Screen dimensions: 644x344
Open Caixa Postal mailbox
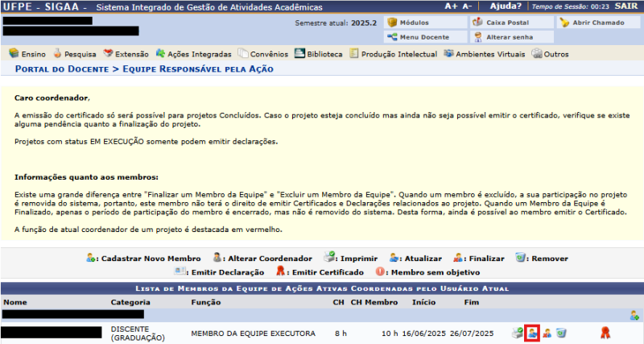[512, 23]
